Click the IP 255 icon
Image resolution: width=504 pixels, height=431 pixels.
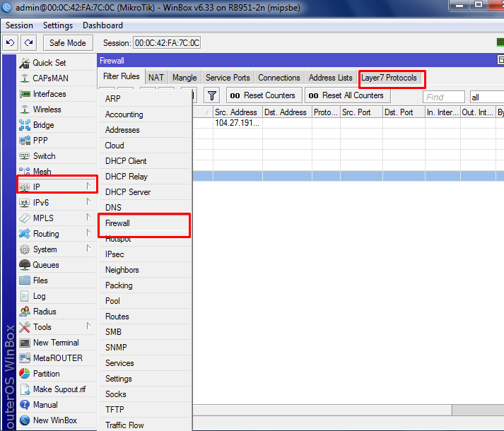tap(25, 187)
